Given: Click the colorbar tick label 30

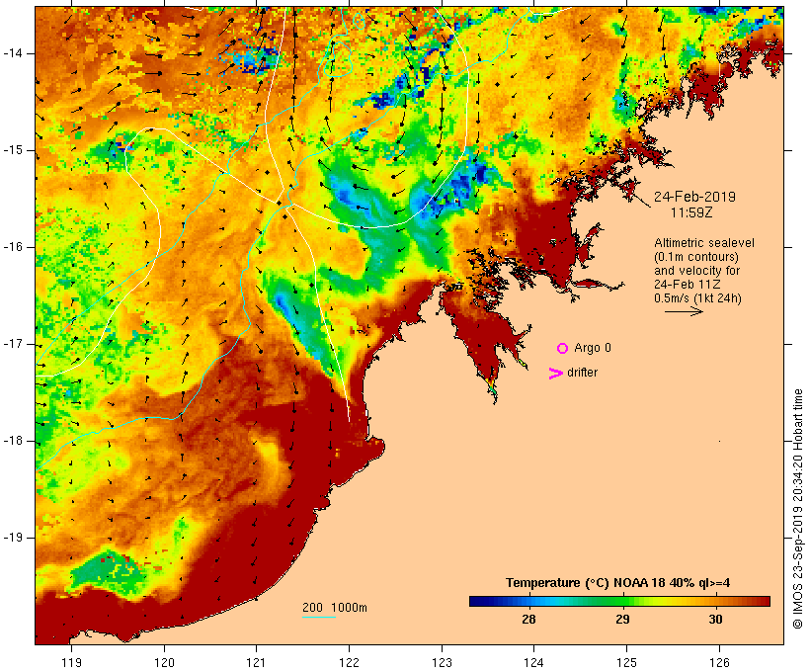Looking at the screenshot, I should coord(715,620).
